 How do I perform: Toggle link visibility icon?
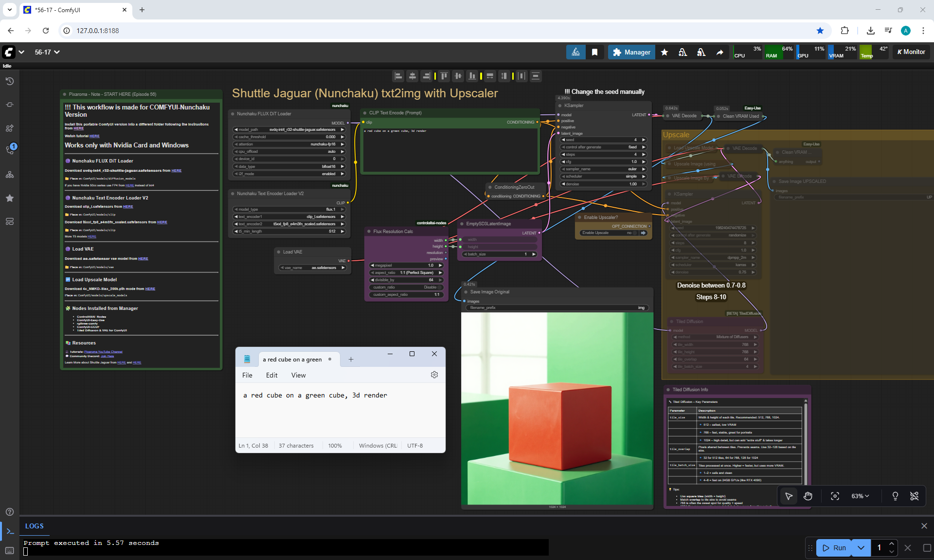(914, 496)
